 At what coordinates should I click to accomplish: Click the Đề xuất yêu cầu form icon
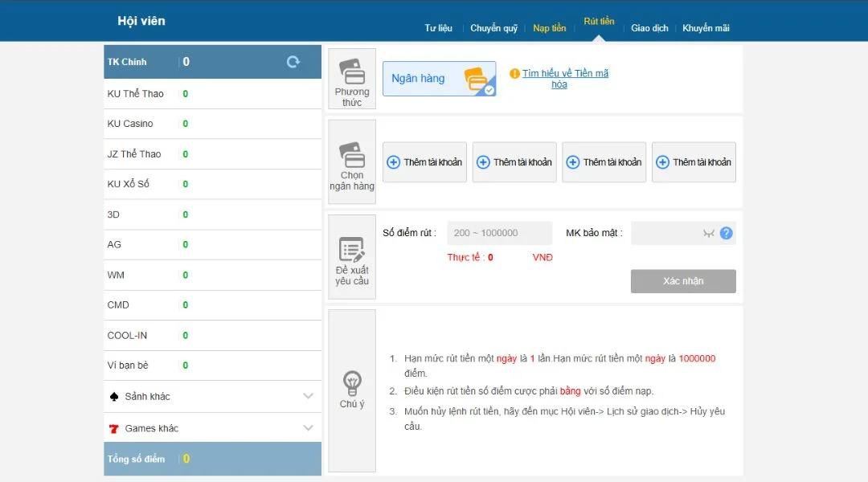click(x=352, y=250)
